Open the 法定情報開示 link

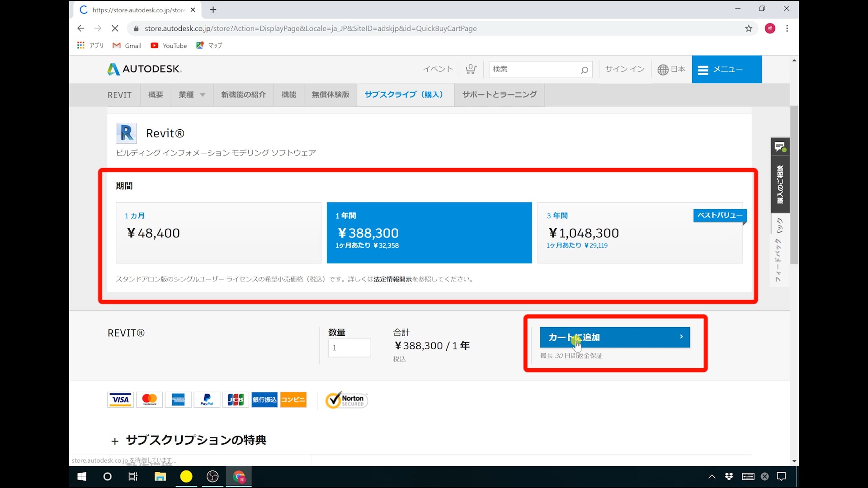tap(392, 279)
